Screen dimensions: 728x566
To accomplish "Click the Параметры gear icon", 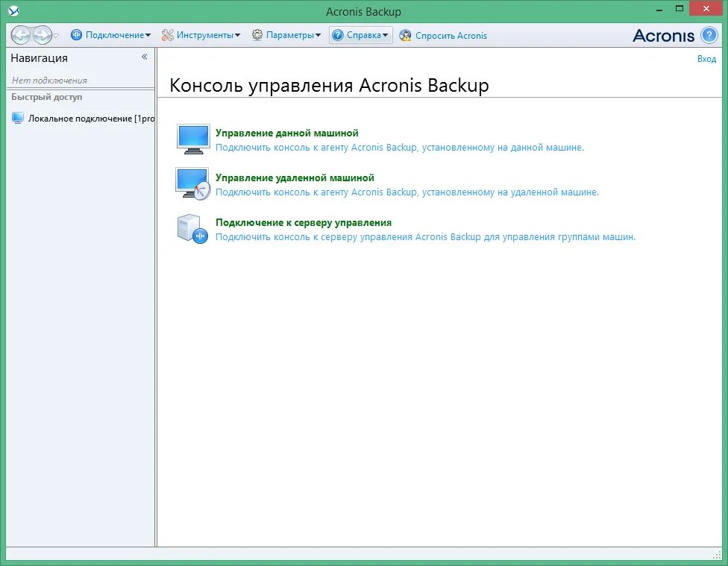I will pos(257,35).
